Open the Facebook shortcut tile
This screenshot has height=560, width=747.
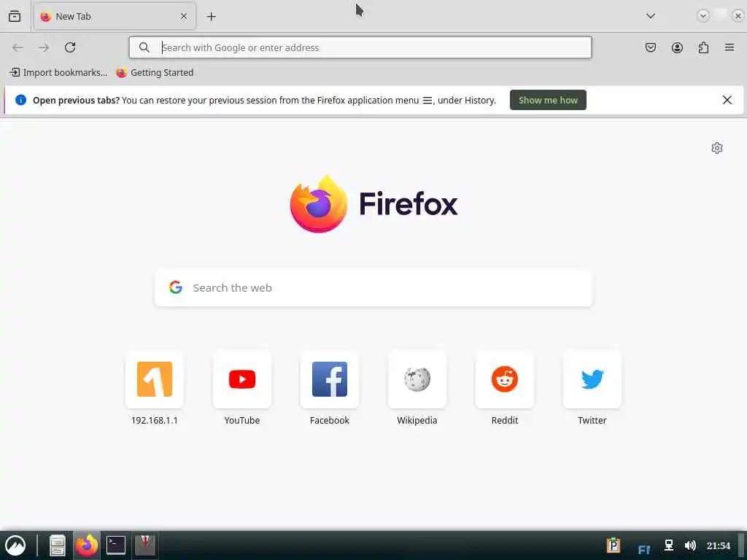click(x=330, y=379)
